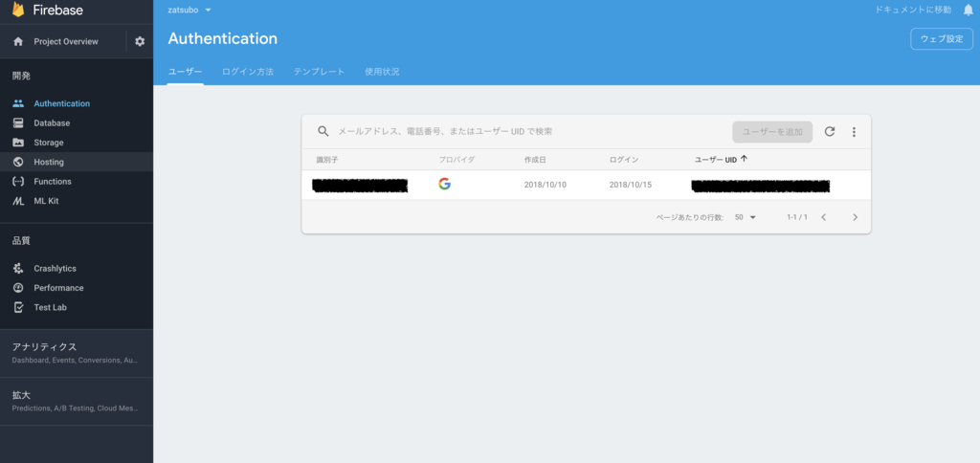Image resolution: width=980 pixels, height=463 pixels.
Task: Switch to the テンプレート tab
Action: click(x=319, y=72)
